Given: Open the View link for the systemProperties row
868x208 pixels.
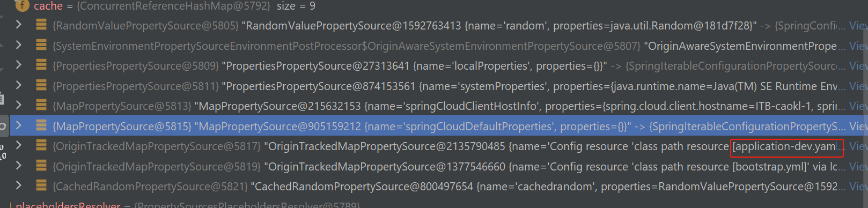Looking at the screenshot, I should 858,86.
